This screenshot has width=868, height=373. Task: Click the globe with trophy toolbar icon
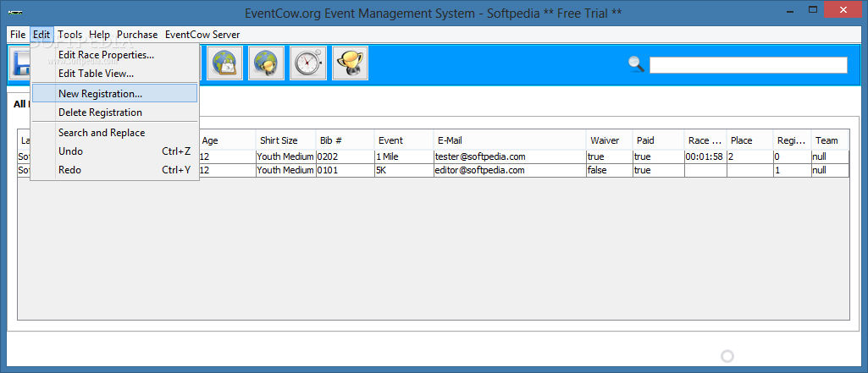(x=266, y=63)
